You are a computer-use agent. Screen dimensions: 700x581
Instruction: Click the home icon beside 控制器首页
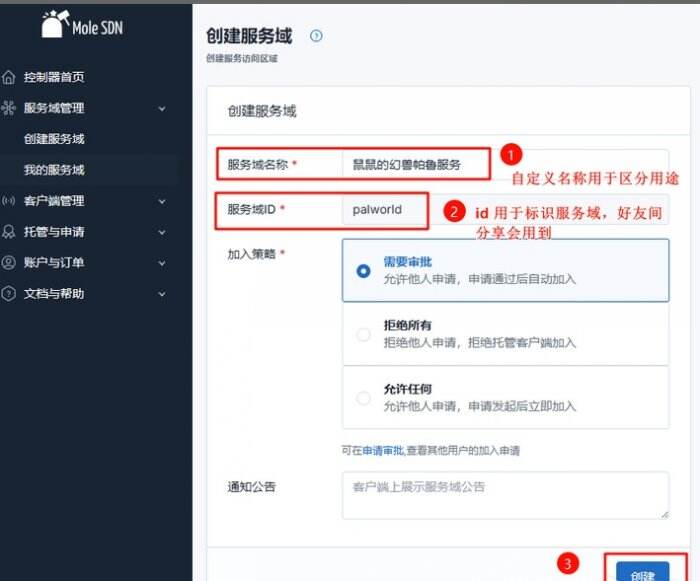click(x=10, y=77)
